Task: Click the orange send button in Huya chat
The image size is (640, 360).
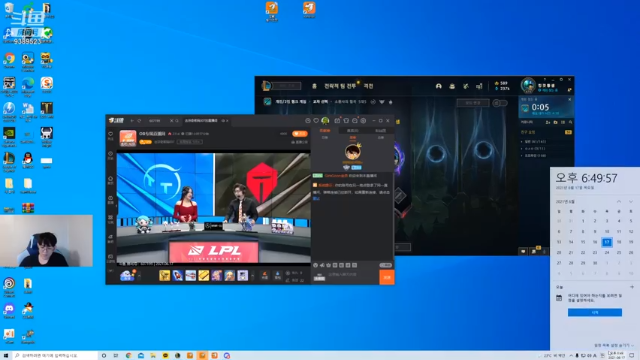Action: tap(387, 277)
